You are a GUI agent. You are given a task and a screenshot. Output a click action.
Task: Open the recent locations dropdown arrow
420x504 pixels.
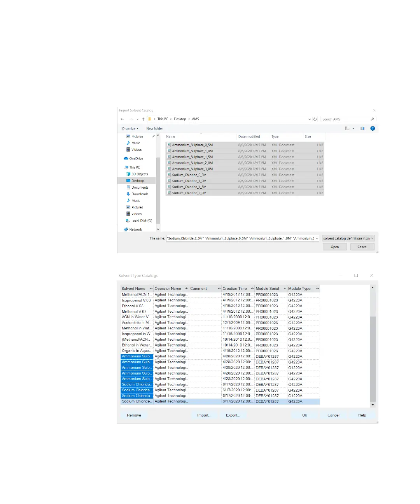click(137, 119)
